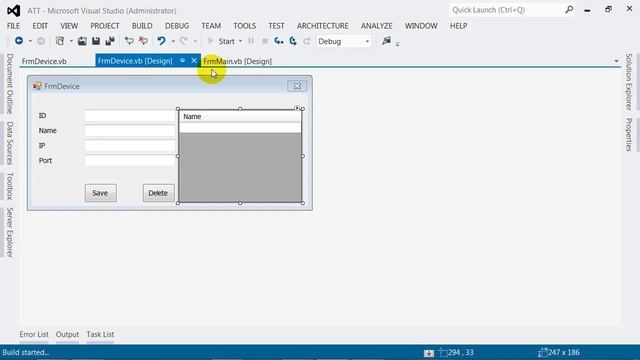Screen dimensions: 640x360
Task: Open the ARCHITECTURE menu
Action: coord(322,26)
